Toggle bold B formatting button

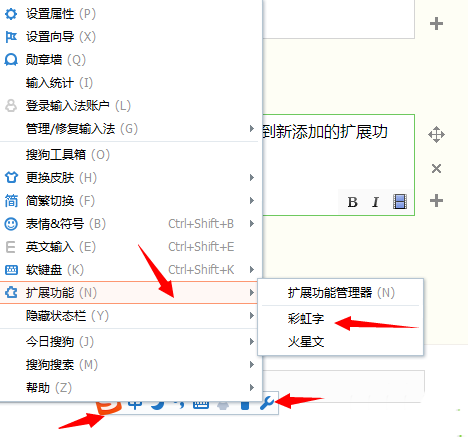pos(352,202)
